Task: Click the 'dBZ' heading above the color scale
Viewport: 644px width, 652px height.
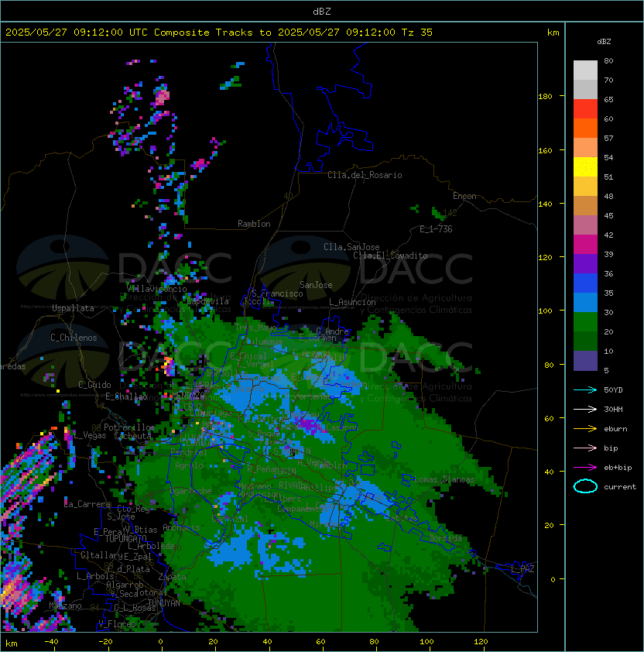Action: pyautogui.click(x=604, y=42)
